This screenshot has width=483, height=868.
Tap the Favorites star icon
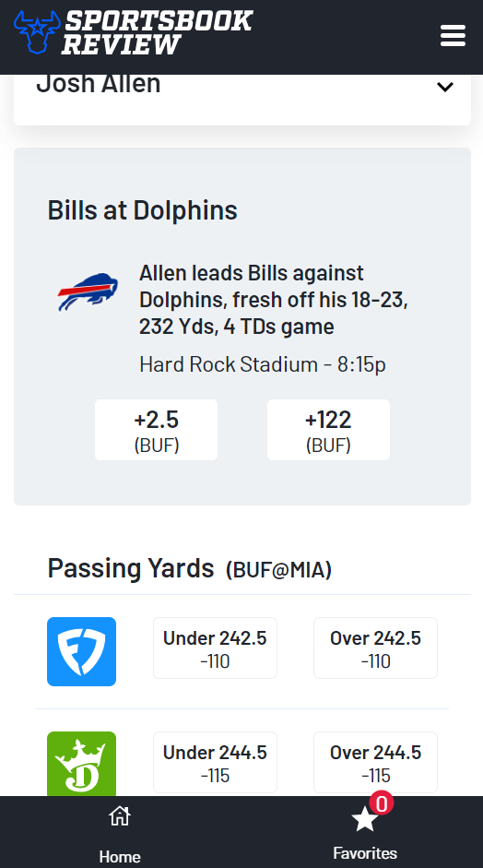[365, 819]
